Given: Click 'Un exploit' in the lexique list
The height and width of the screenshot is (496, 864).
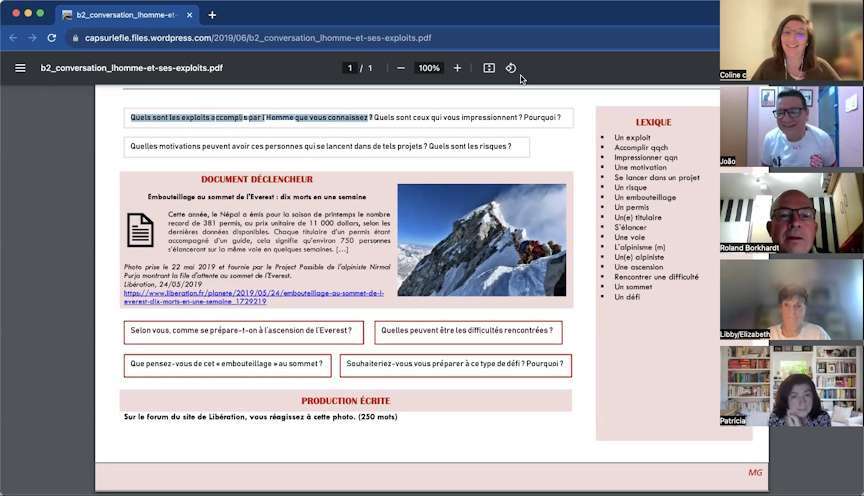Looking at the screenshot, I should pos(633,137).
